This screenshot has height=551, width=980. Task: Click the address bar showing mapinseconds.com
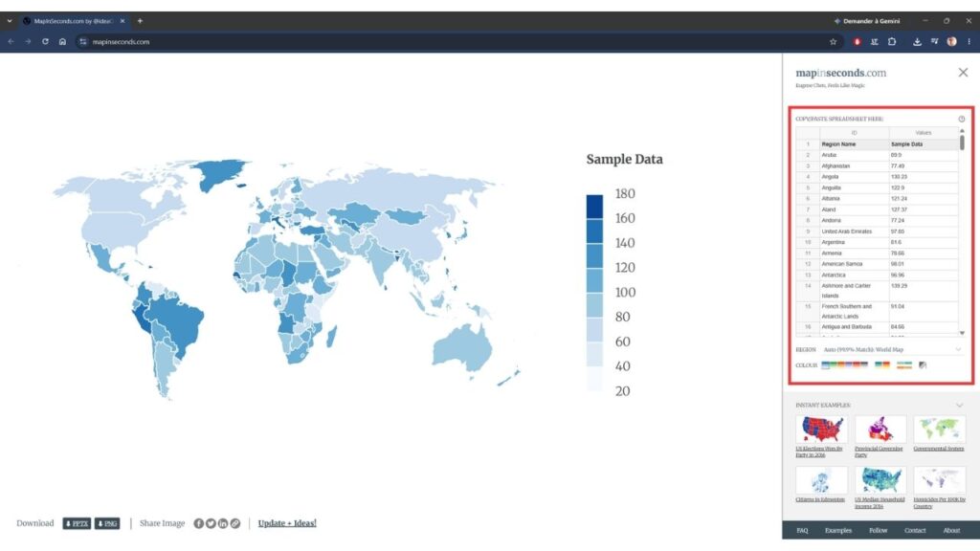pyautogui.click(x=459, y=42)
